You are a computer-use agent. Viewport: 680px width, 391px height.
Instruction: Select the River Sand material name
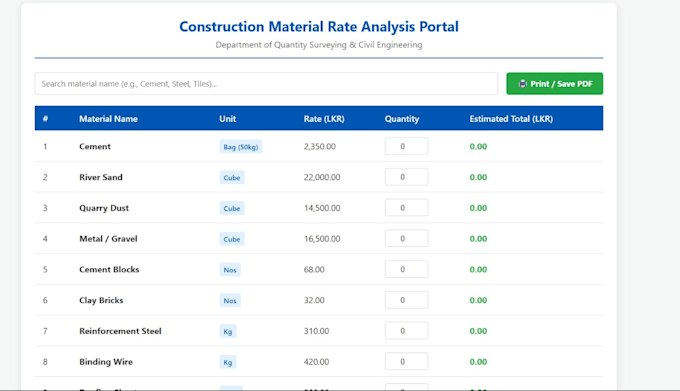point(101,177)
